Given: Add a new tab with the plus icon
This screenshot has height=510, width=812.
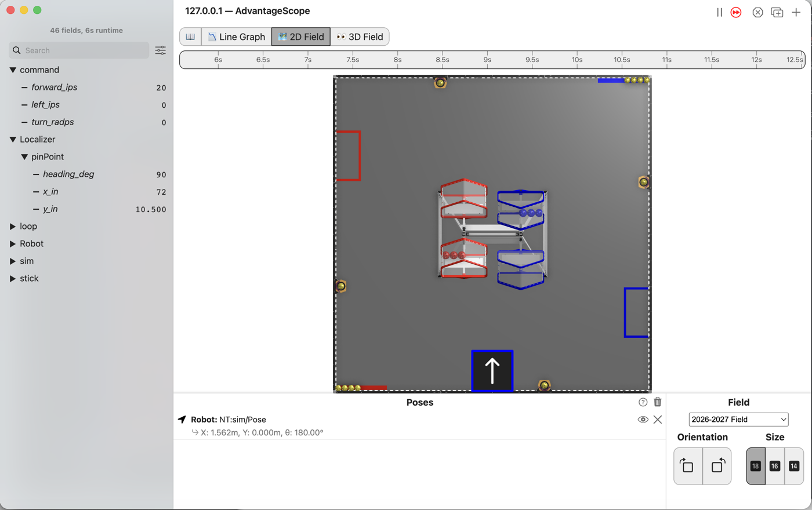Looking at the screenshot, I should pyautogui.click(x=796, y=12).
